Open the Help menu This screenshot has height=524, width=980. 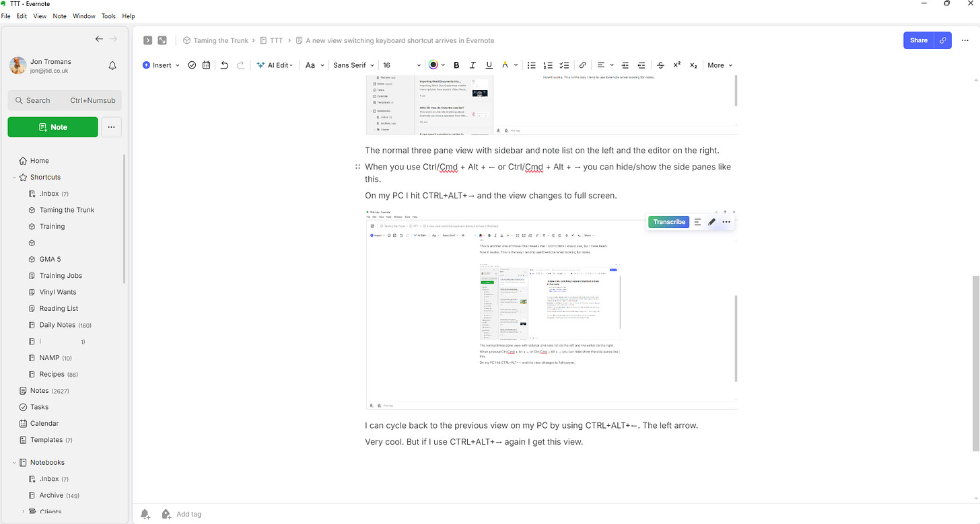[x=129, y=16]
